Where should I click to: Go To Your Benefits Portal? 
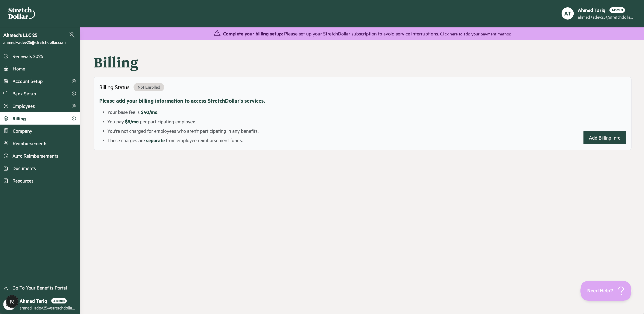(39, 288)
